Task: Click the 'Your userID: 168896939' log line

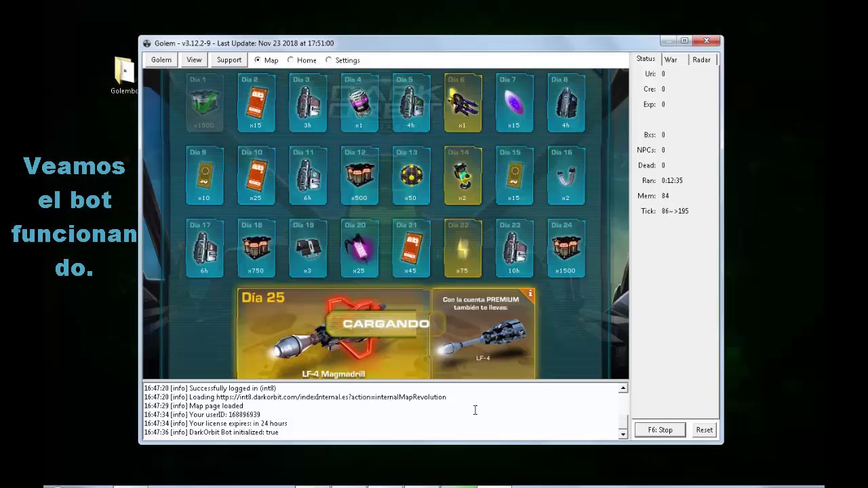Action: [202, 415]
